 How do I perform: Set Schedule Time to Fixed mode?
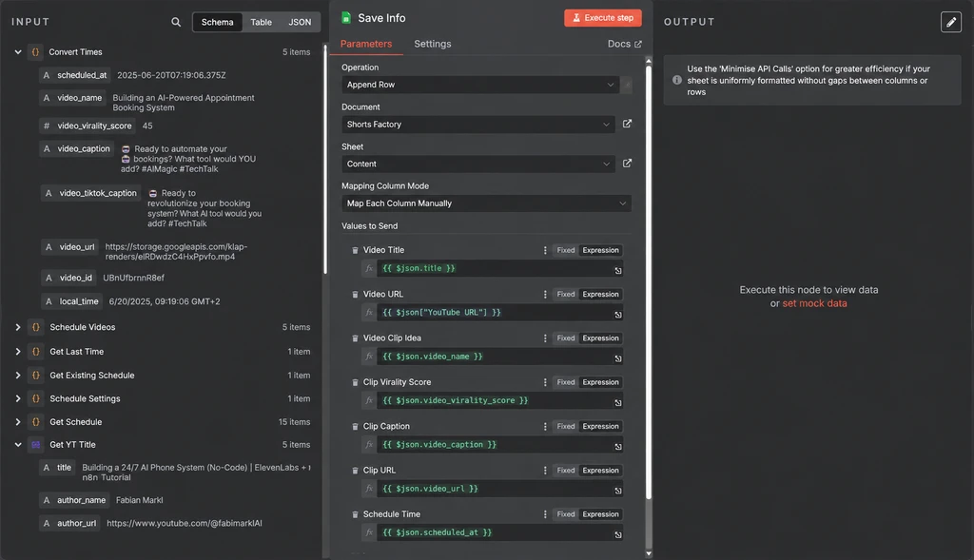[x=565, y=514]
